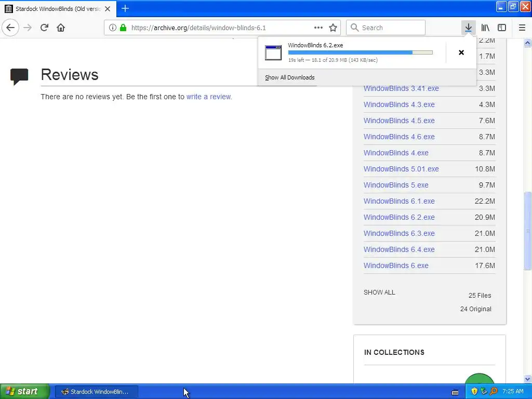
Task: Download WindowBlinds 4.5.exe
Action: click(x=399, y=121)
